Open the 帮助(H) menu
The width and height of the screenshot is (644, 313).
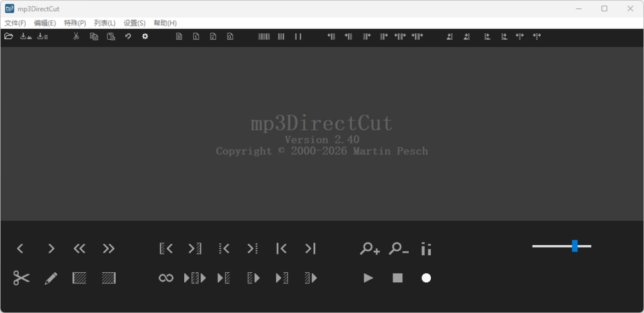(165, 23)
